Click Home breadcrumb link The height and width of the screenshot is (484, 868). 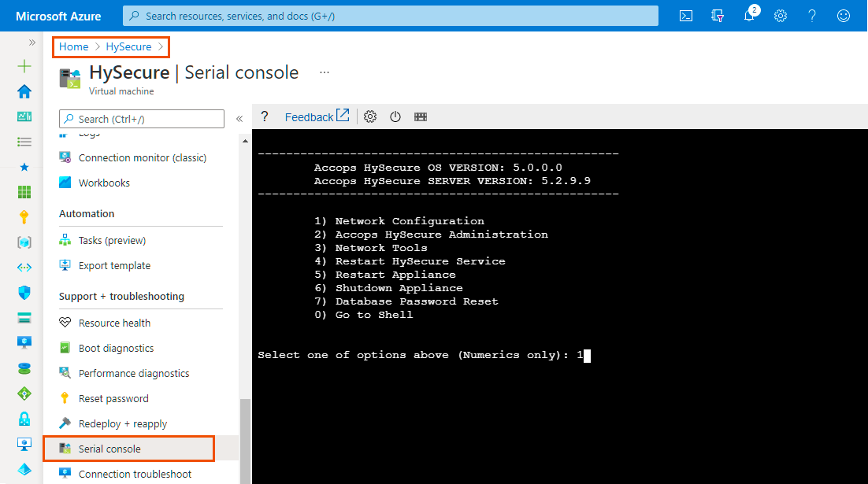(x=73, y=47)
